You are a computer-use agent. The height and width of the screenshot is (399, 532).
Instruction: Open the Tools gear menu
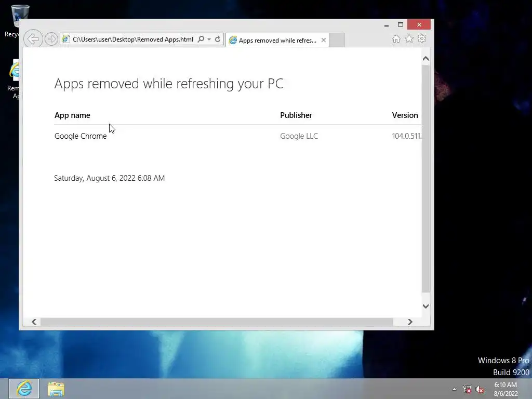click(x=422, y=38)
